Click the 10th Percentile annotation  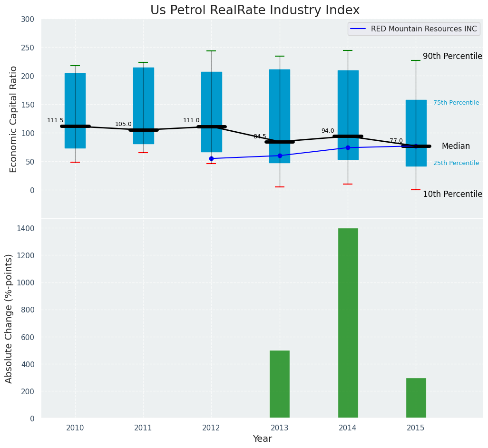click(x=452, y=195)
